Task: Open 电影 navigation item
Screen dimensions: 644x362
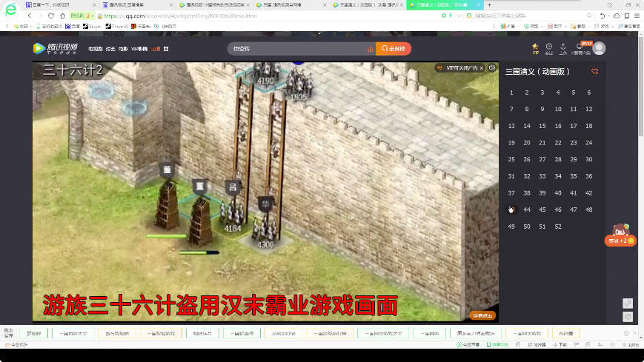Action: pyautogui.click(x=123, y=49)
